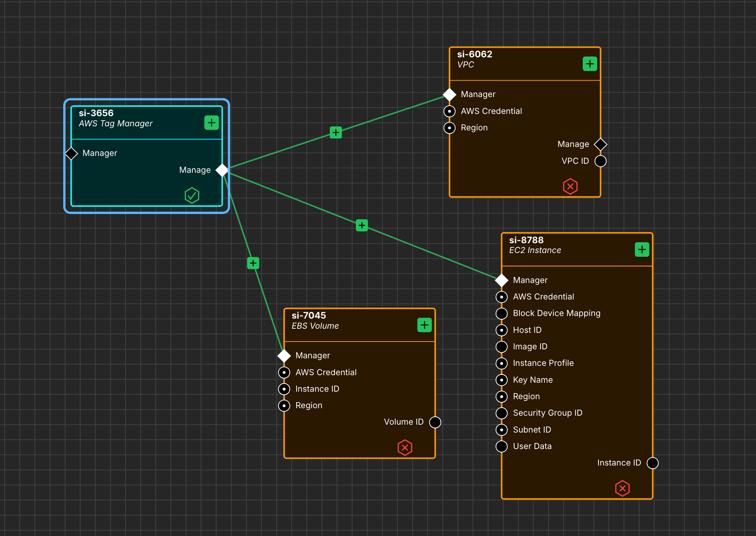Click the EBS Volume subtitle text

pos(315,326)
